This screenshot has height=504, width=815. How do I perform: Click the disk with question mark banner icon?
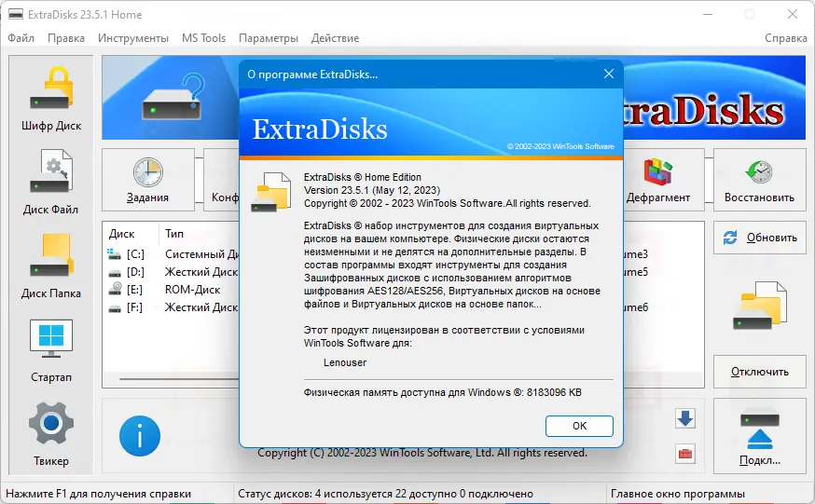coord(173,97)
